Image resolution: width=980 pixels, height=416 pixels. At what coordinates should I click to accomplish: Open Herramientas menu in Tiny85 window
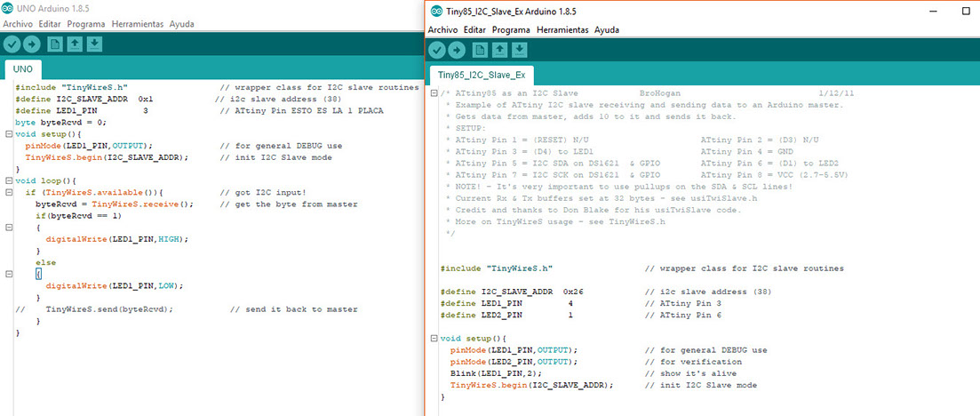click(562, 30)
